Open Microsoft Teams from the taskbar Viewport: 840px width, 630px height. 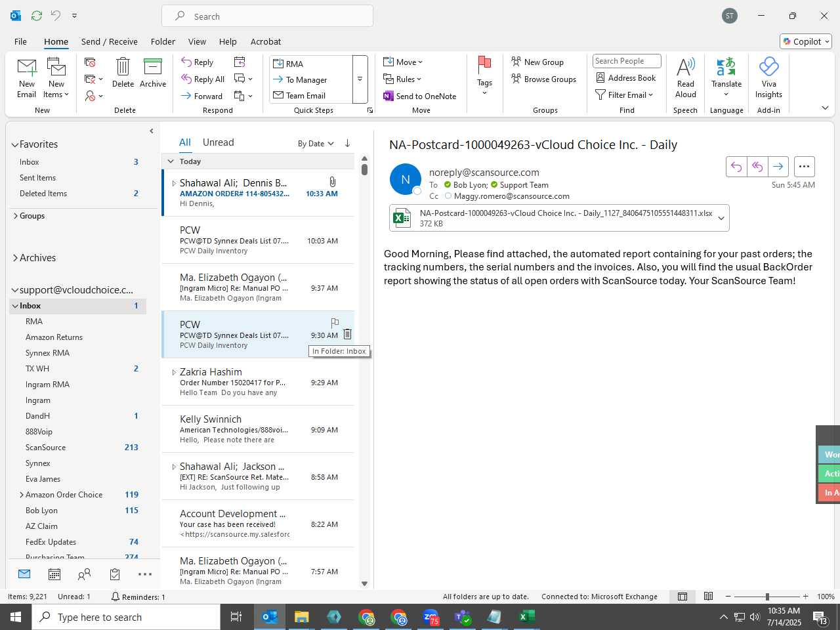463,617
